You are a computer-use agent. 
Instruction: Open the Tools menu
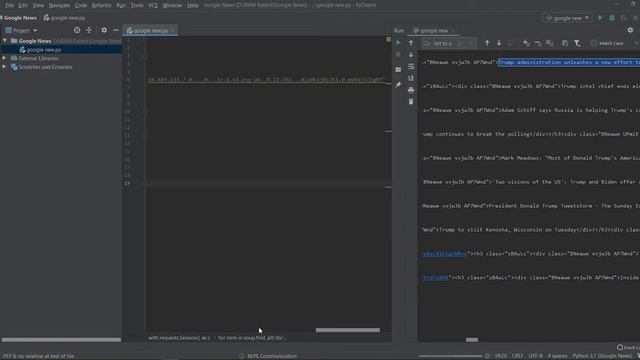click(137, 5)
